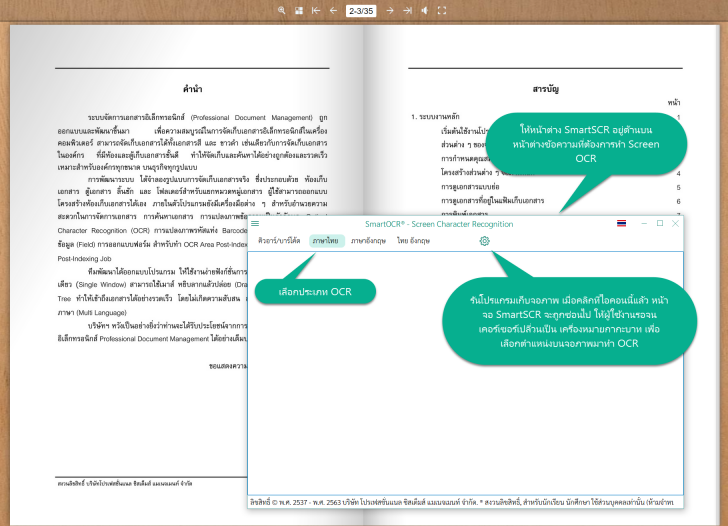Click the contents entry การดูเอกสารที่อยู่ในแฟ้มเก็บเอกสาร
The height and width of the screenshot is (526, 728).
(x=493, y=201)
